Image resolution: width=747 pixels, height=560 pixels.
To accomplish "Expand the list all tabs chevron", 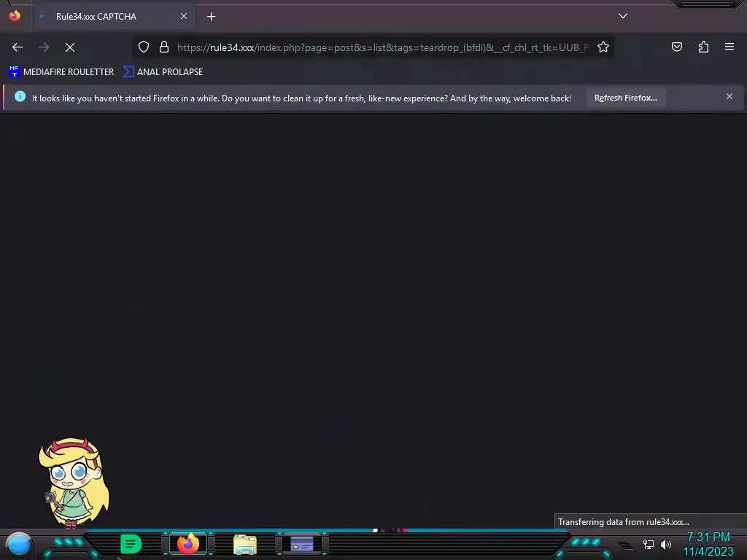I will tap(623, 16).
